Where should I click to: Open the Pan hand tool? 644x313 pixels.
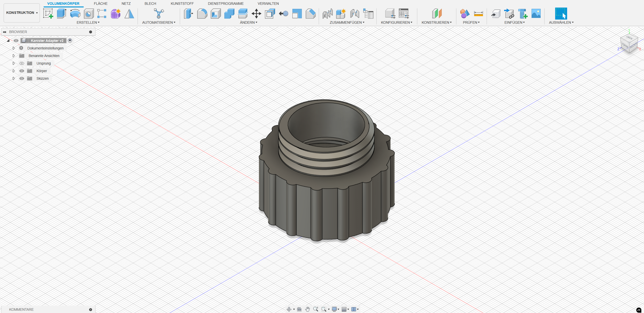(307, 309)
